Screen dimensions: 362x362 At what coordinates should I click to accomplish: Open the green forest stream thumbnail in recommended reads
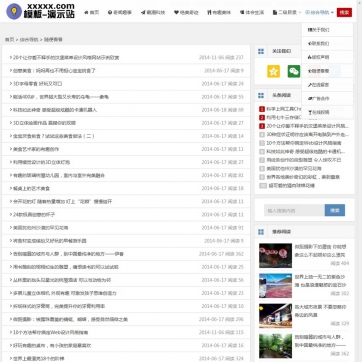point(275,346)
